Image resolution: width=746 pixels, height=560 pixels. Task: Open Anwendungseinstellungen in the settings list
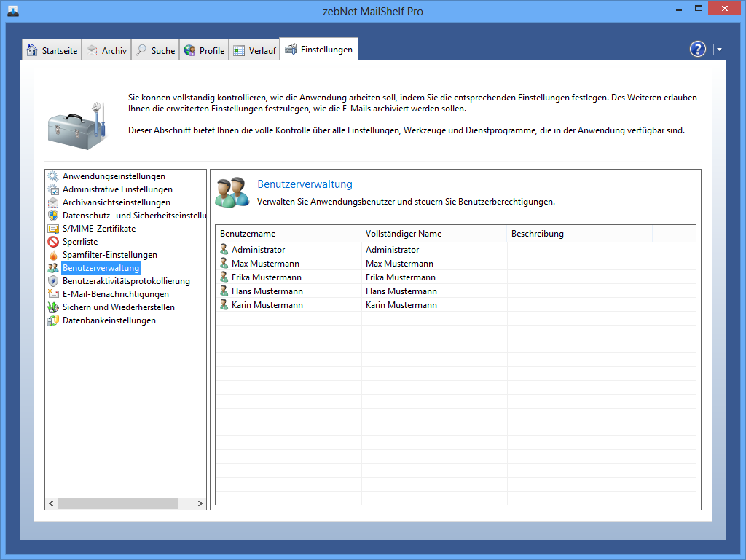pos(114,176)
